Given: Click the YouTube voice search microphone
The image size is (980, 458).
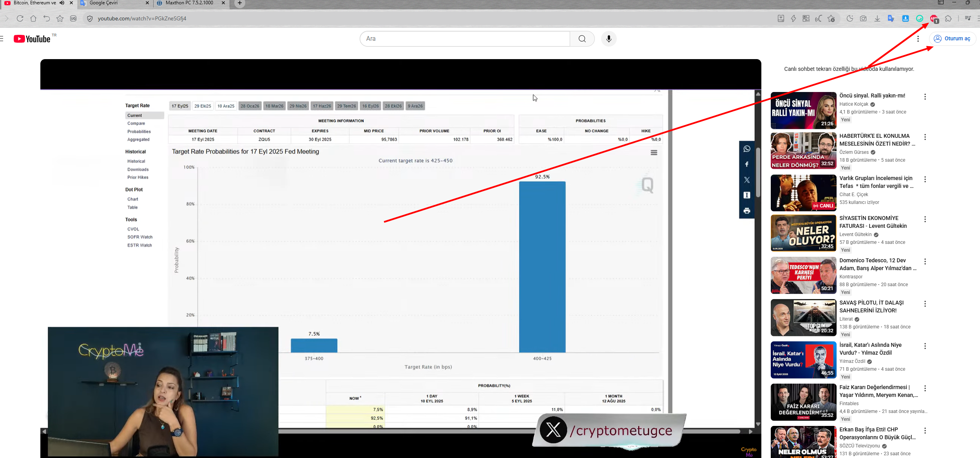Looking at the screenshot, I should tap(609, 39).
